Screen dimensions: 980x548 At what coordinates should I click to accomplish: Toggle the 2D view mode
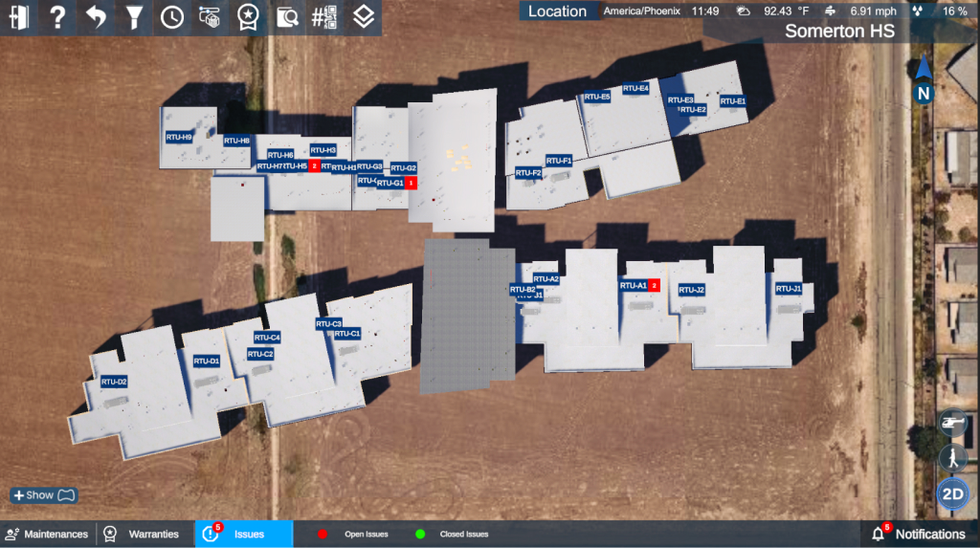[x=951, y=494]
